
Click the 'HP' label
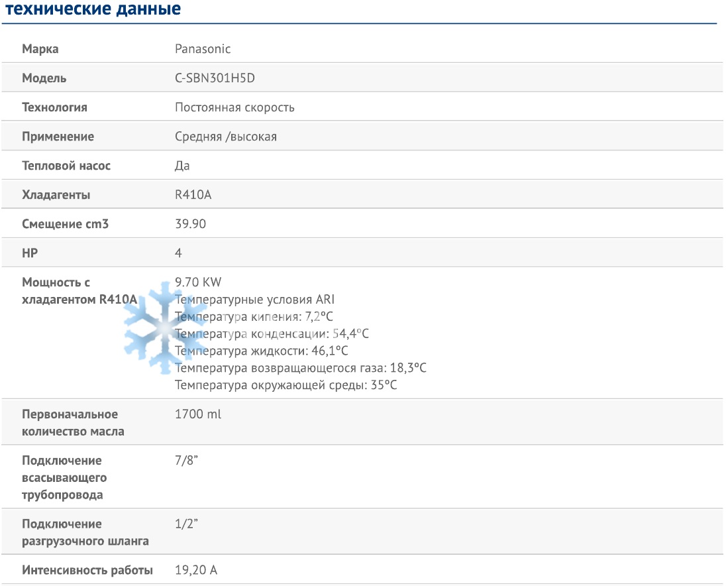coord(30,253)
